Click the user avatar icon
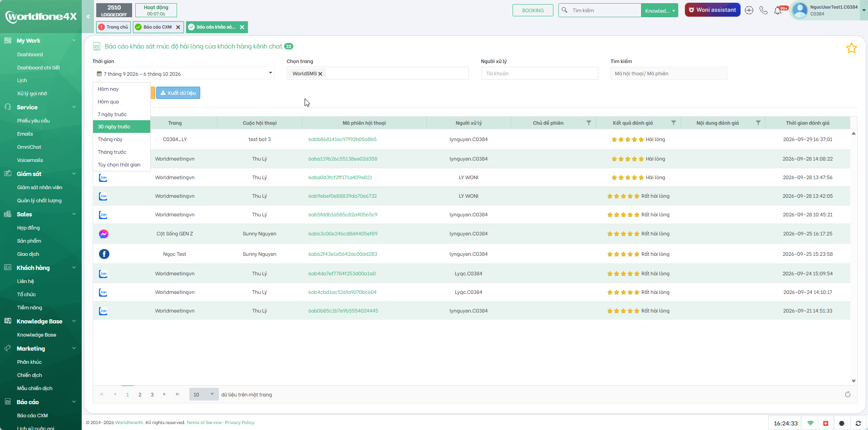This screenshot has height=430, width=868. pos(800,10)
